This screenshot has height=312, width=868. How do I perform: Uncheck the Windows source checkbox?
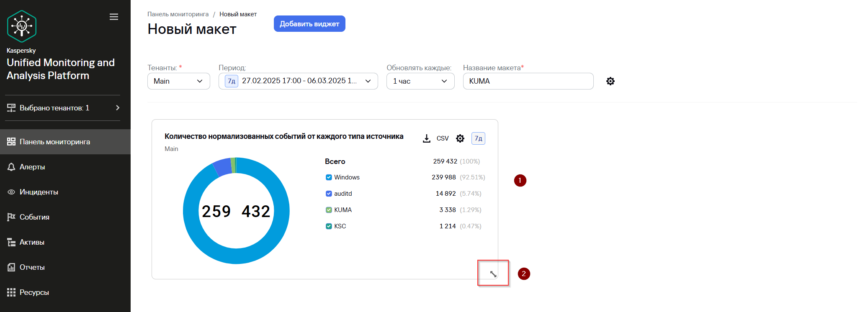[329, 177]
